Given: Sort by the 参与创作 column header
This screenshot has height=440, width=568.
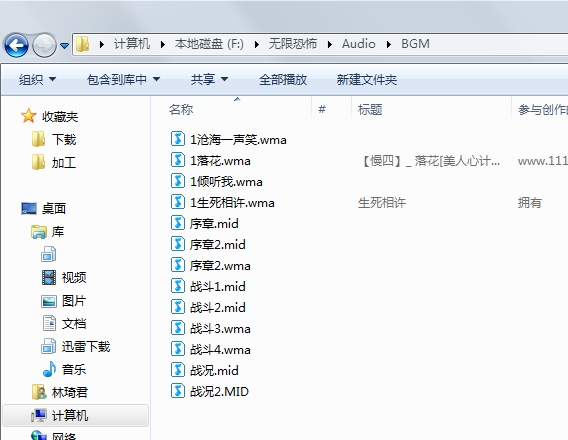Looking at the screenshot, I should point(543,109).
